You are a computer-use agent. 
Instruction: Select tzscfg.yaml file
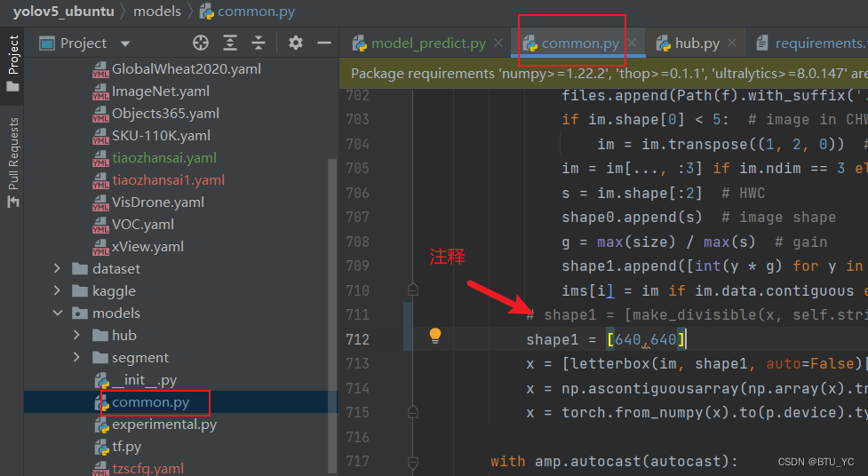(x=147, y=468)
